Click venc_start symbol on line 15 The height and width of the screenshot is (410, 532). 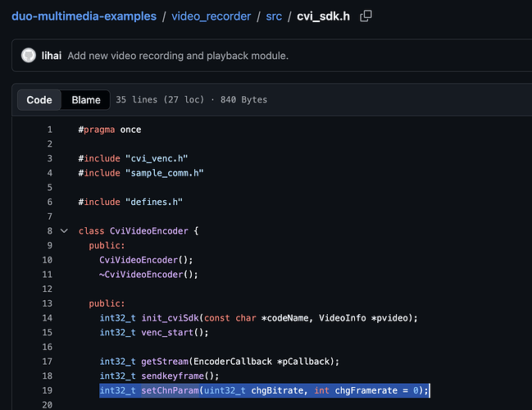tap(167, 332)
